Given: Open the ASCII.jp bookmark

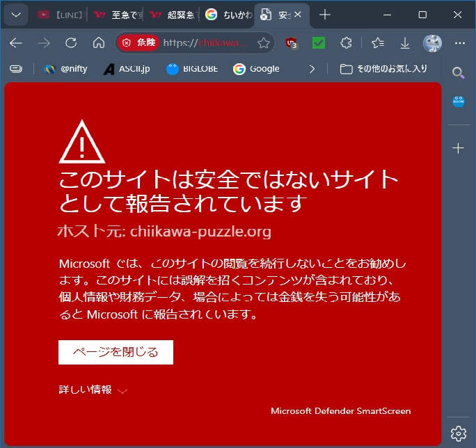Looking at the screenshot, I should pos(126,69).
